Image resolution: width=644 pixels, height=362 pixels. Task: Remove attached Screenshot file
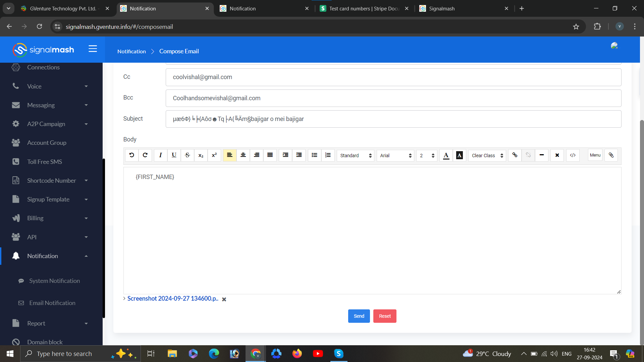coord(224,299)
